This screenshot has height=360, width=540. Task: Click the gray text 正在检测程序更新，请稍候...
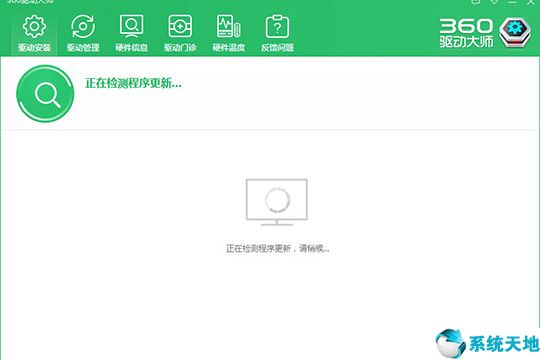pos(278,248)
